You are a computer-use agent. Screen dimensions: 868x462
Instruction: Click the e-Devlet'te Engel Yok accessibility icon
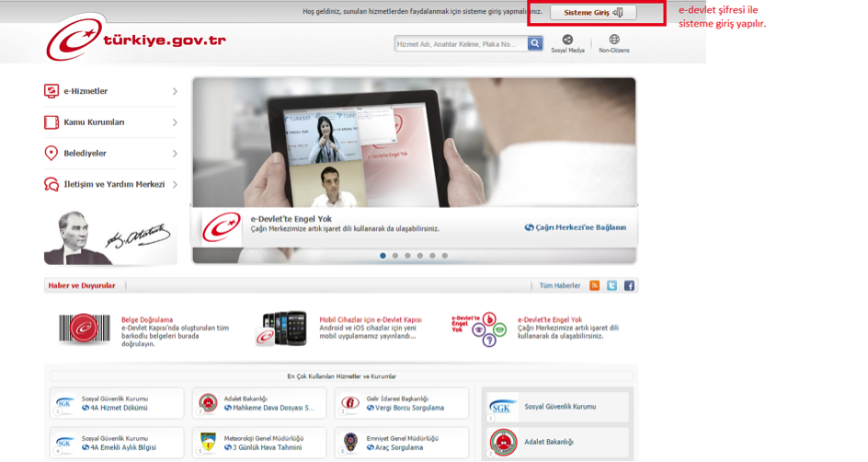pyautogui.click(x=479, y=329)
